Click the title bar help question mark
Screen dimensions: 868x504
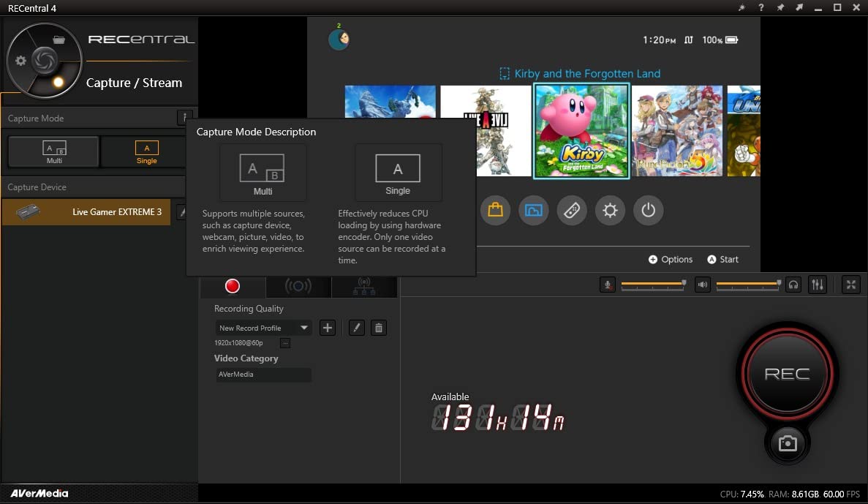(x=761, y=8)
